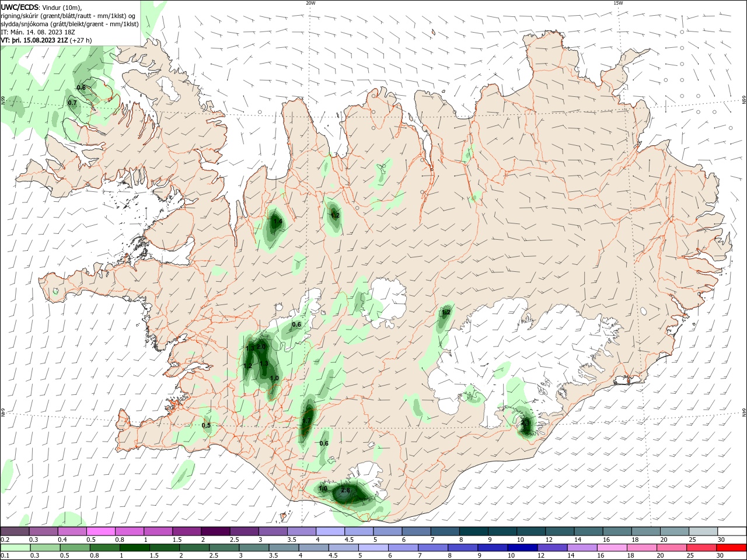Pick the 20 rose pink rain legend swatch
Screen dimensions: 747x560
click(671, 548)
